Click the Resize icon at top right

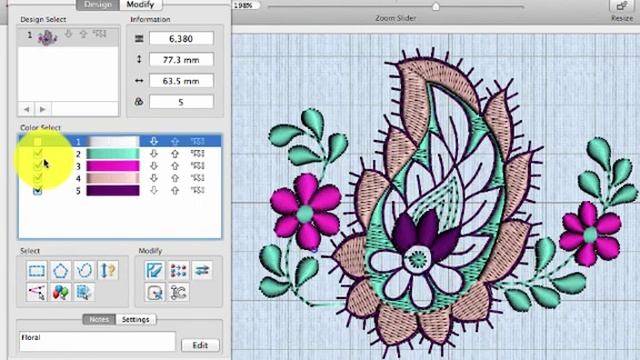click(622, 7)
